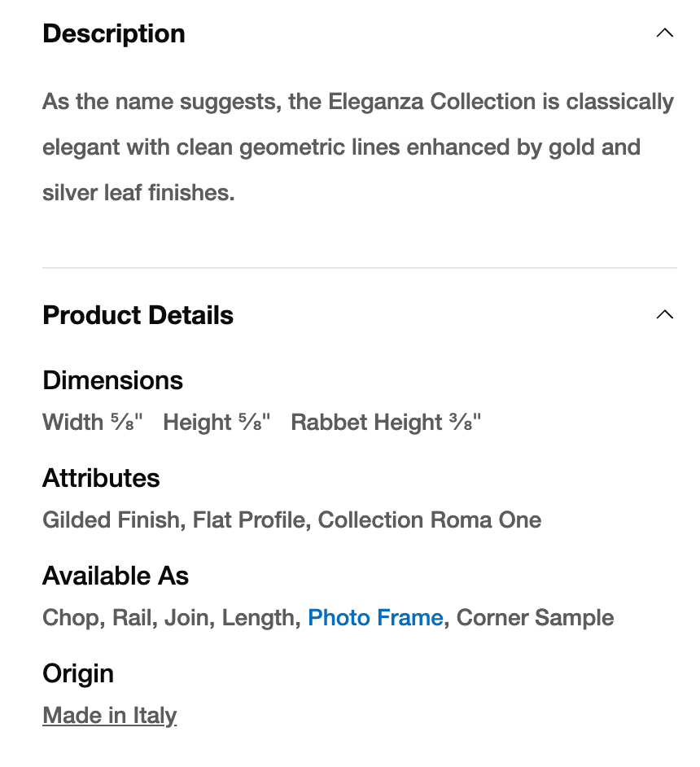Click the Length availability option
The image size is (700, 767).
click(258, 618)
